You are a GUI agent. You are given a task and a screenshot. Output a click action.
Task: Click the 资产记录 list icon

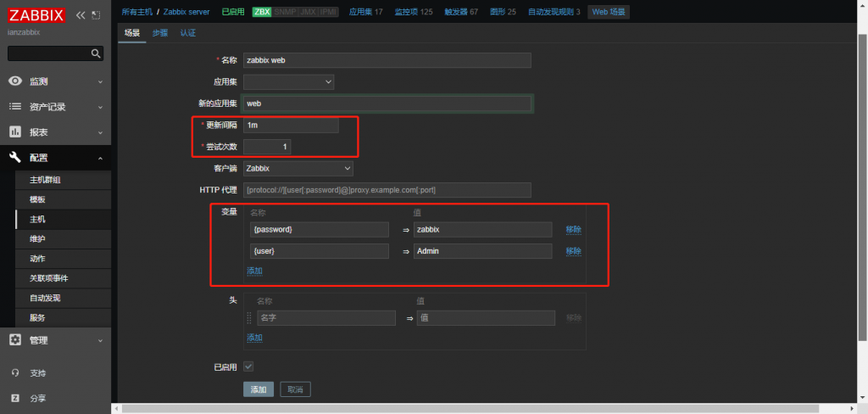coord(15,107)
